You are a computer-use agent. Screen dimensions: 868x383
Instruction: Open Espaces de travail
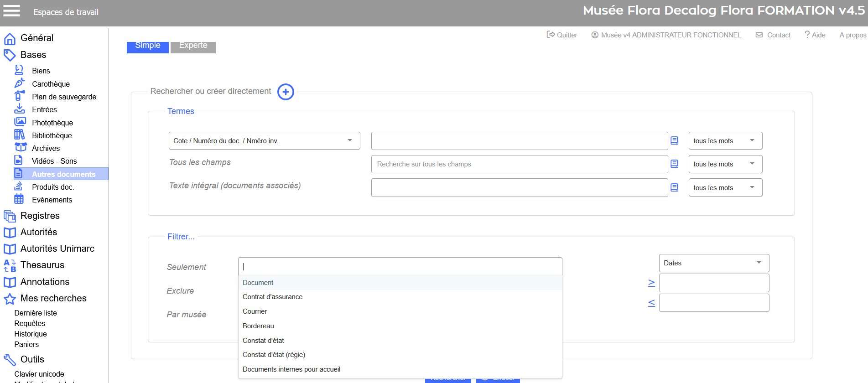pos(66,12)
